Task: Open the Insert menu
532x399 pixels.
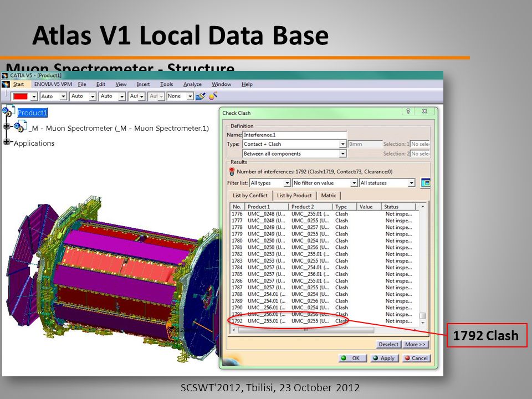Action: point(143,84)
